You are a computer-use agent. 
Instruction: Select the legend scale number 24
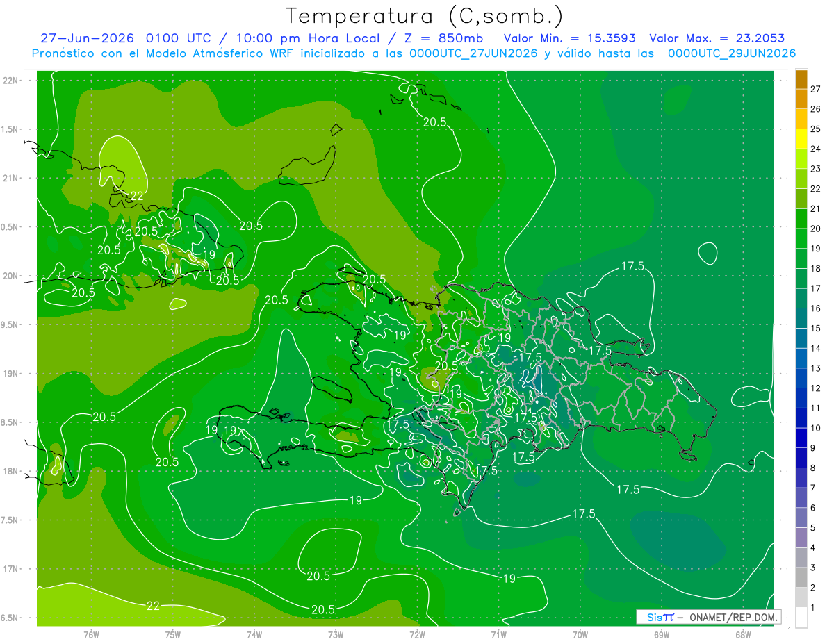(815, 149)
